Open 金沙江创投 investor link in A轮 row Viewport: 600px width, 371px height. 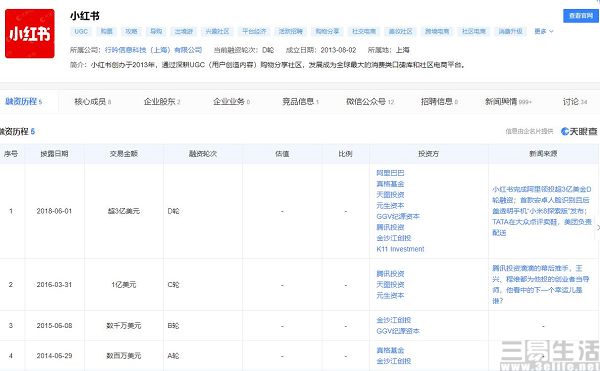(394, 361)
